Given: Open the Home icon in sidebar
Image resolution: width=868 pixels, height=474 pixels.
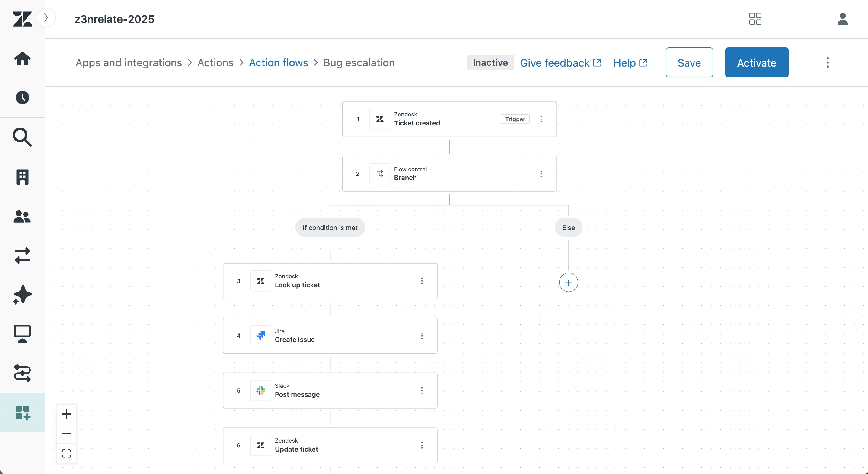Looking at the screenshot, I should [22, 58].
